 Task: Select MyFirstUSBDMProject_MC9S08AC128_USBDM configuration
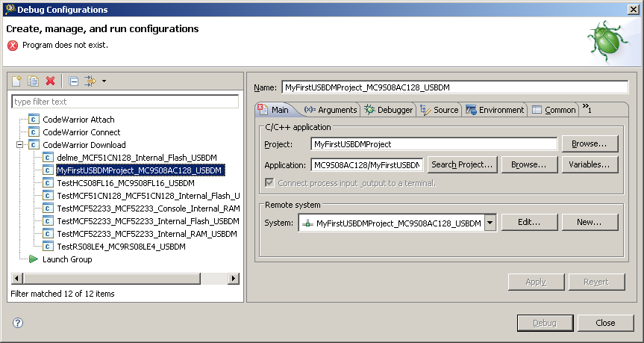tap(140, 170)
